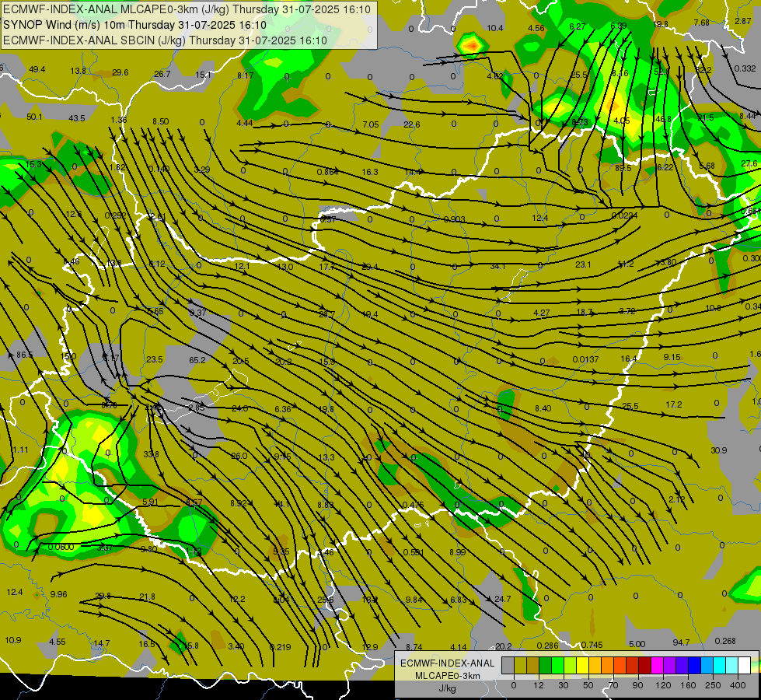Click the yellow swatch in the legend
Image resolution: width=761 pixels, height=700 pixels.
(x=582, y=666)
